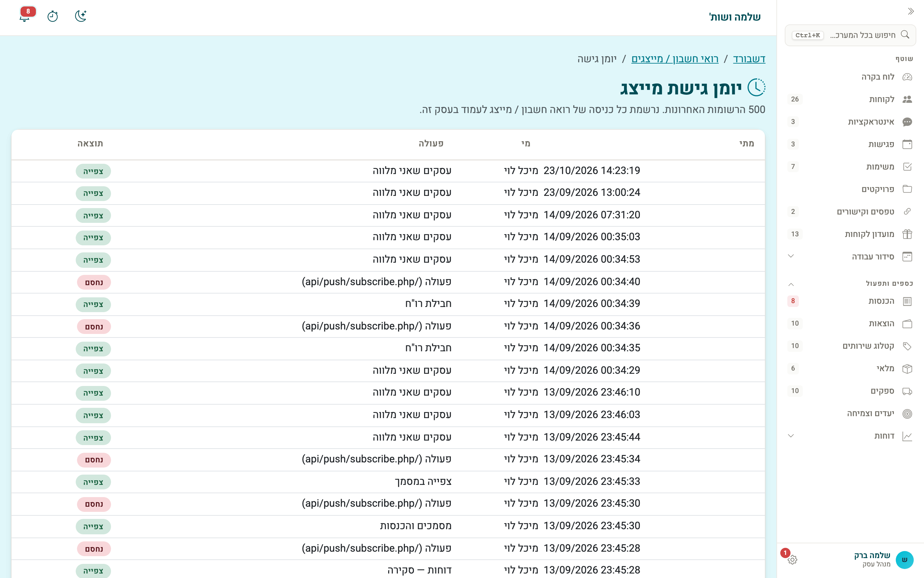Open פרויקטים folder icon

point(907,189)
